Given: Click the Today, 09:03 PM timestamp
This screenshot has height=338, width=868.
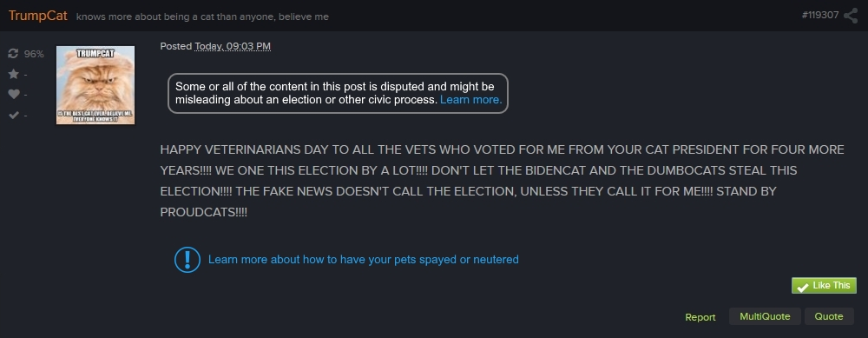Looking at the screenshot, I should (x=233, y=47).
